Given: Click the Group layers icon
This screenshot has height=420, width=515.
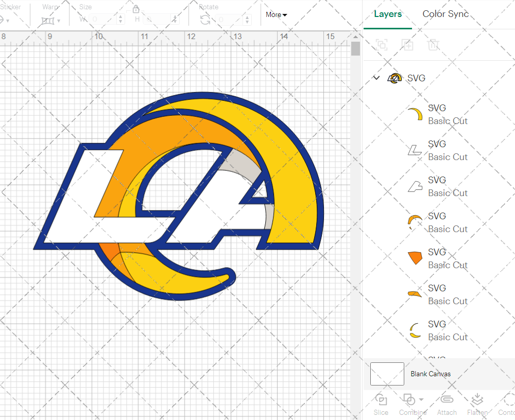Looking at the screenshot, I should (382, 44).
